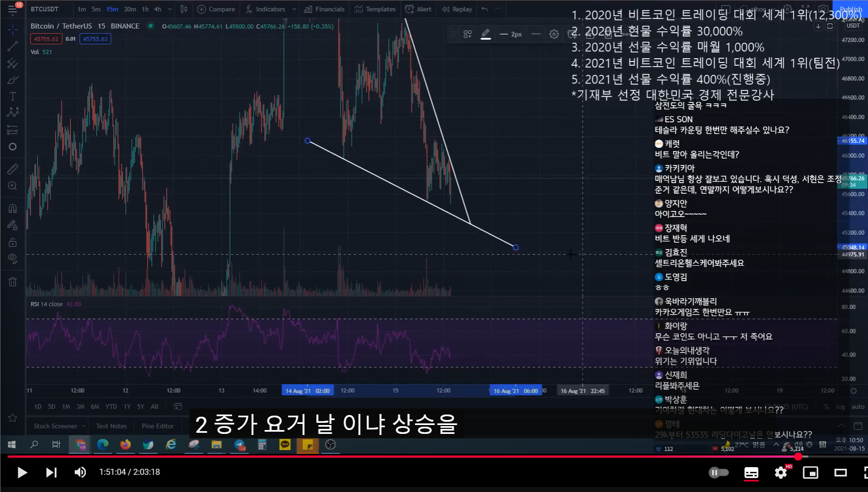
Task: Select the 1D date range
Action: 38,406
